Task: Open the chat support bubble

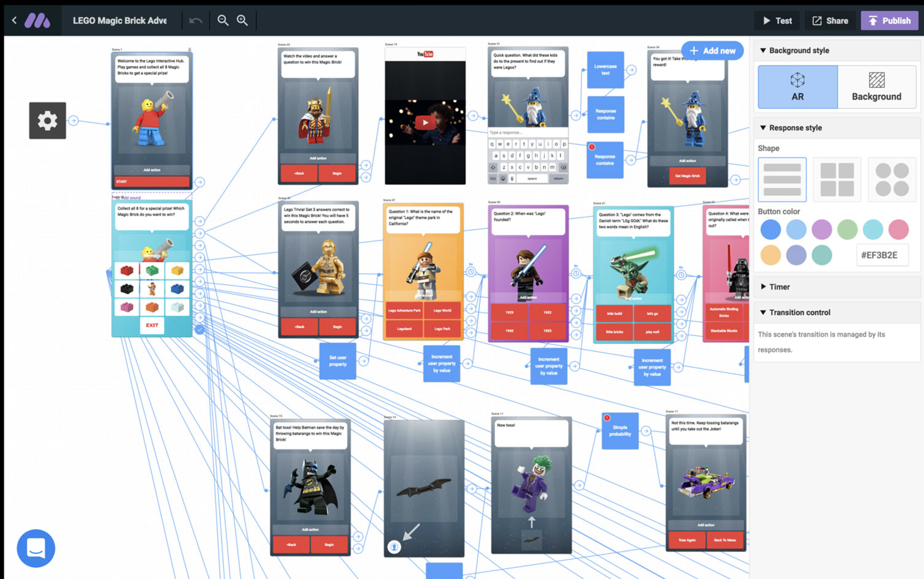Action: (x=36, y=548)
